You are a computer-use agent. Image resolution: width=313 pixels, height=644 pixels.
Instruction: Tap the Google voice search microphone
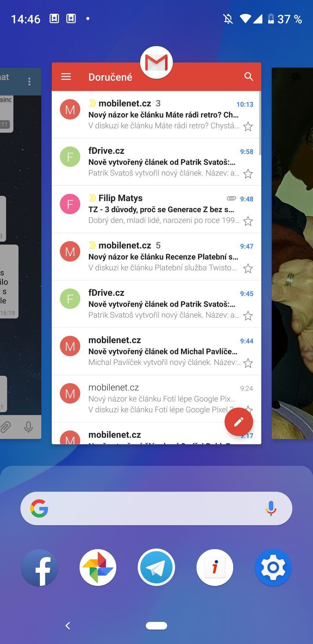[x=271, y=509]
